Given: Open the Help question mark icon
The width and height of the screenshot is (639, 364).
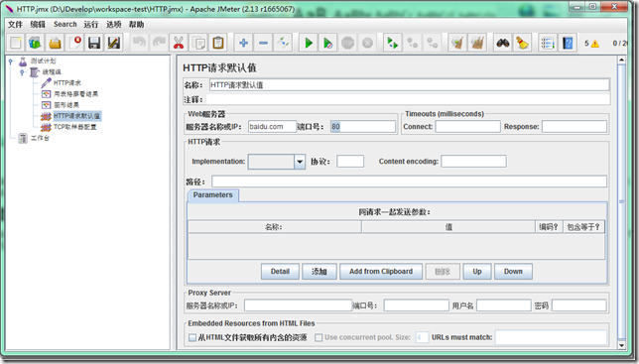Looking at the screenshot, I should [568, 43].
